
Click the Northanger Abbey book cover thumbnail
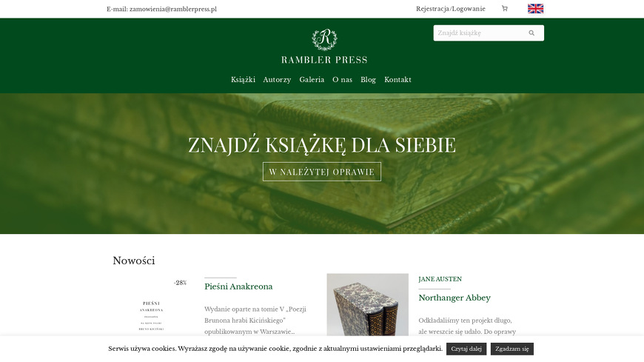(368, 305)
